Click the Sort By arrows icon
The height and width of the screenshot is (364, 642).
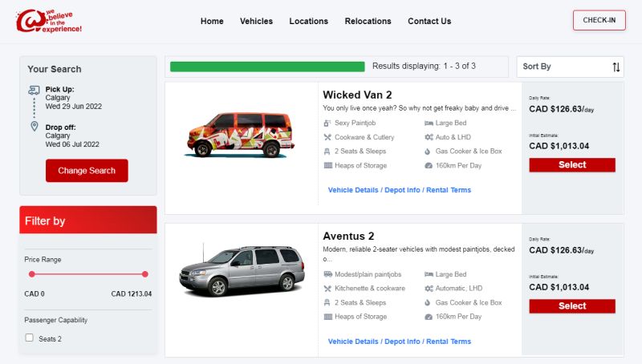click(616, 67)
